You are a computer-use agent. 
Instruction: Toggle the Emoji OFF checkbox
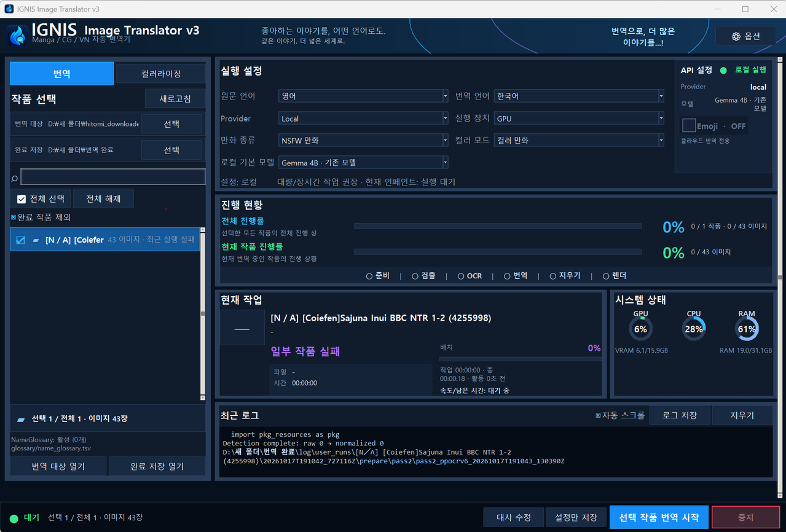[x=689, y=125]
